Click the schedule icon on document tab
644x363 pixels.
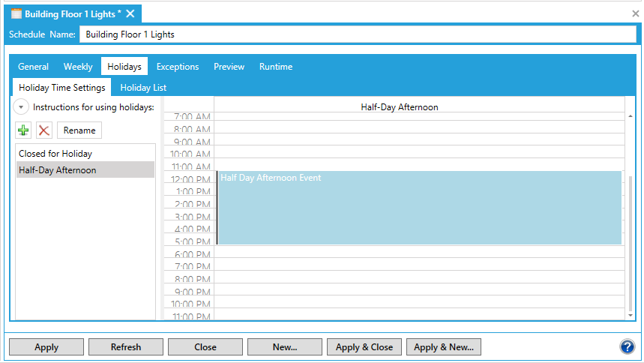pos(16,14)
